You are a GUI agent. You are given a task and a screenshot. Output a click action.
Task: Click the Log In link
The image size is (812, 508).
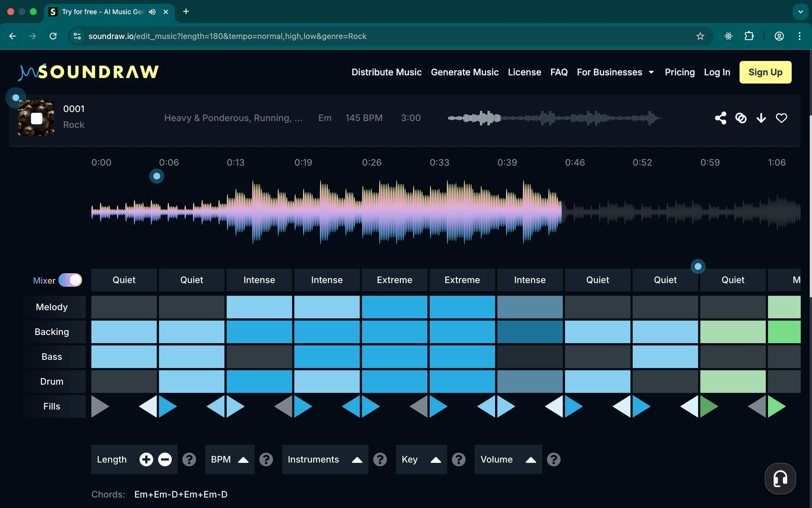[717, 72]
